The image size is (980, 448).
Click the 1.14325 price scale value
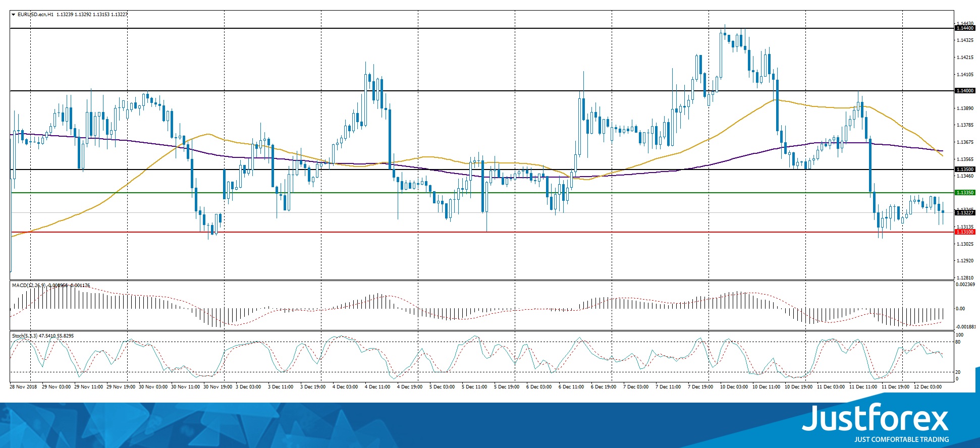965,40
